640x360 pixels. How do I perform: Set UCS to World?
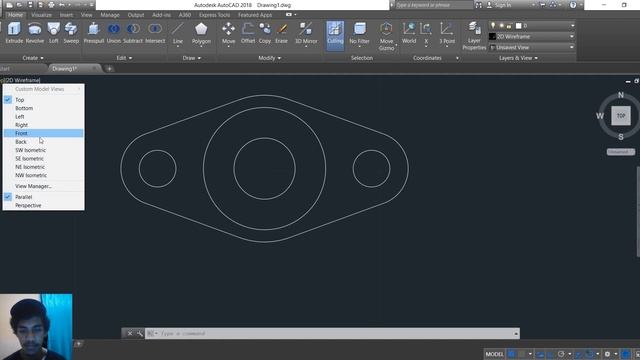tap(409, 33)
